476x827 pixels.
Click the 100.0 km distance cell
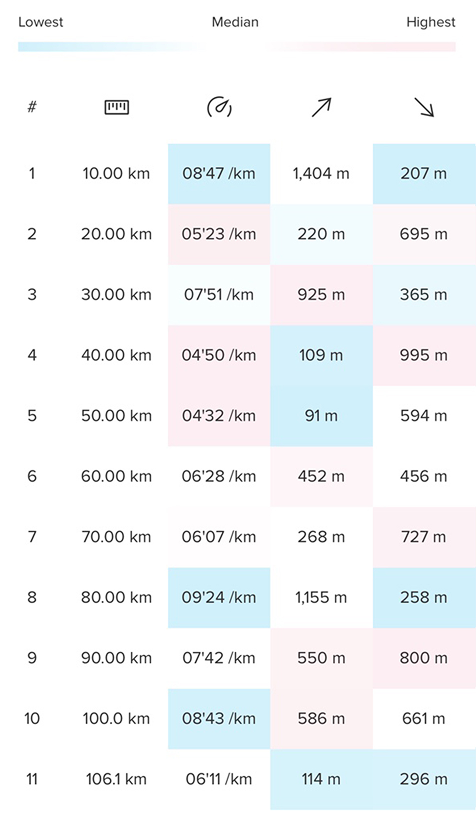[x=116, y=718]
